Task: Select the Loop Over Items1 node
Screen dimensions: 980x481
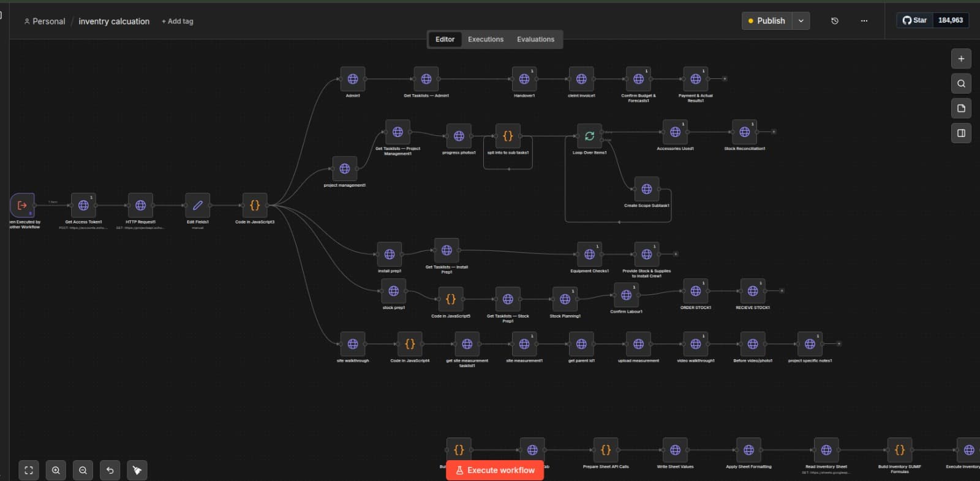Action: [589, 136]
